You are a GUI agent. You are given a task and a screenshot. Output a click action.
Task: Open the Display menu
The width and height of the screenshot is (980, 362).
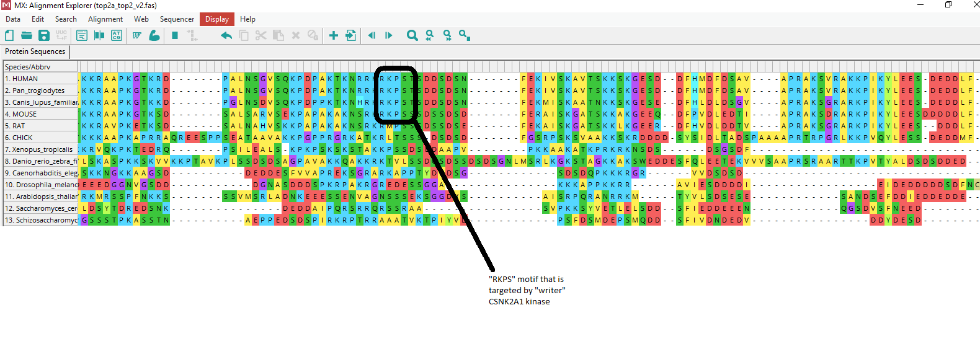pyautogui.click(x=216, y=19)
